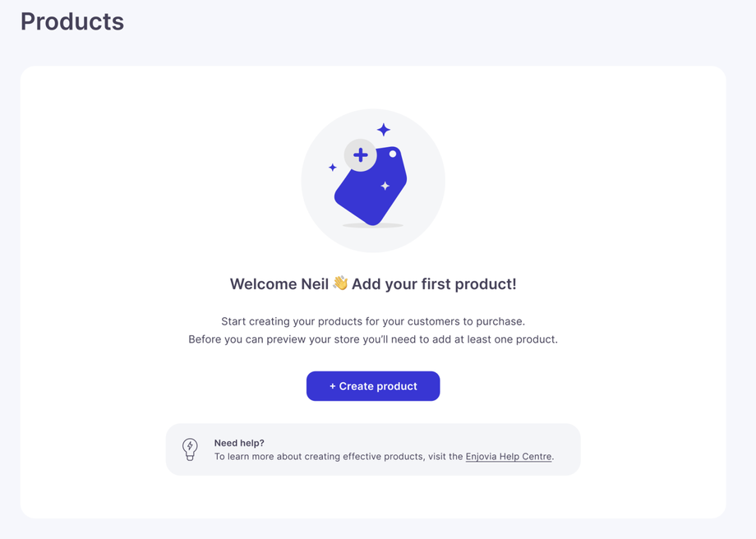Click the plus circle on the tag illustration

pyautogui.click(x=360, y=155)
